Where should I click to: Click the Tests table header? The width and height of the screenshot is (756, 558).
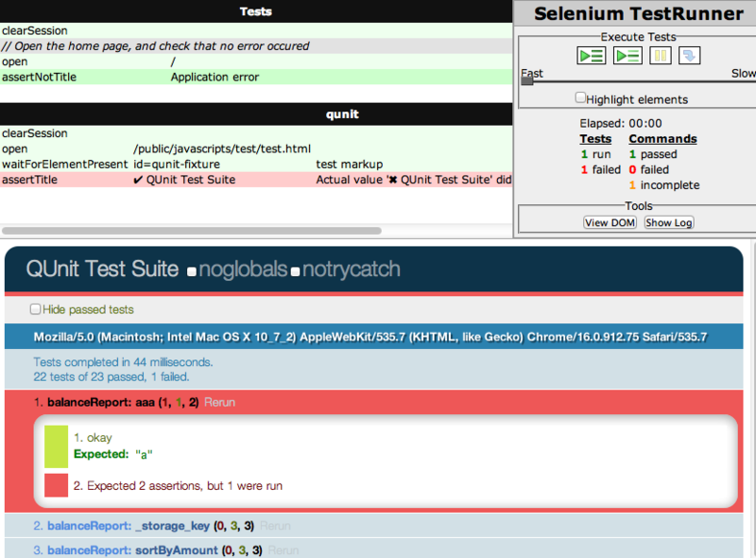(256, 11)
